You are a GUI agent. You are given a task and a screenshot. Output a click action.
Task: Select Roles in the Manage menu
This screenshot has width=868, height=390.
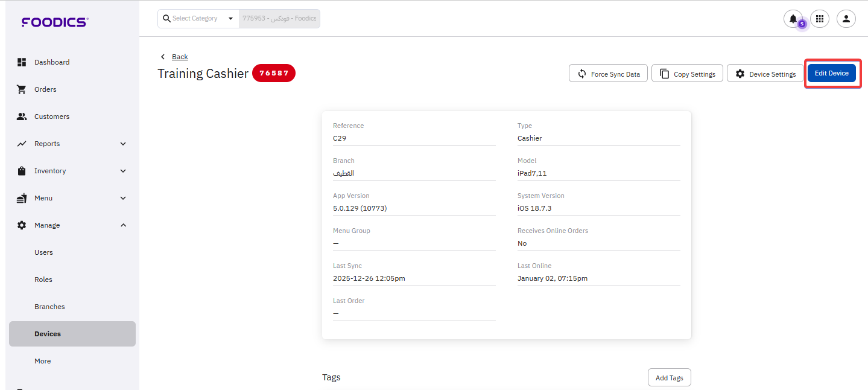point(43,280)
